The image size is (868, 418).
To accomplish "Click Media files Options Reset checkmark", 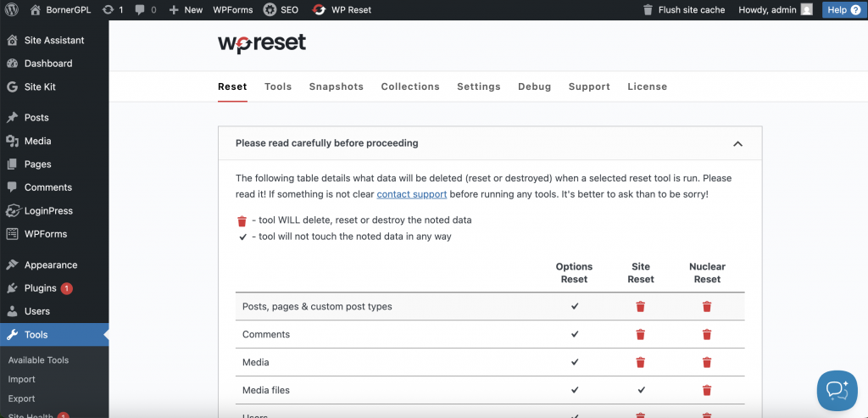I will click(x=575, y=390).
